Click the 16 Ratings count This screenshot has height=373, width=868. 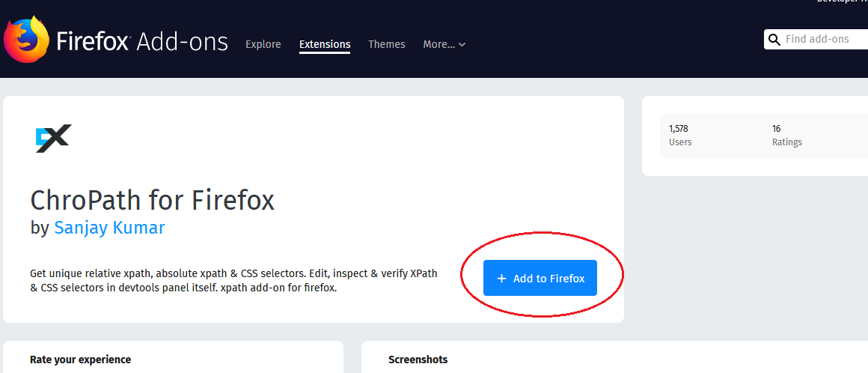786,135
